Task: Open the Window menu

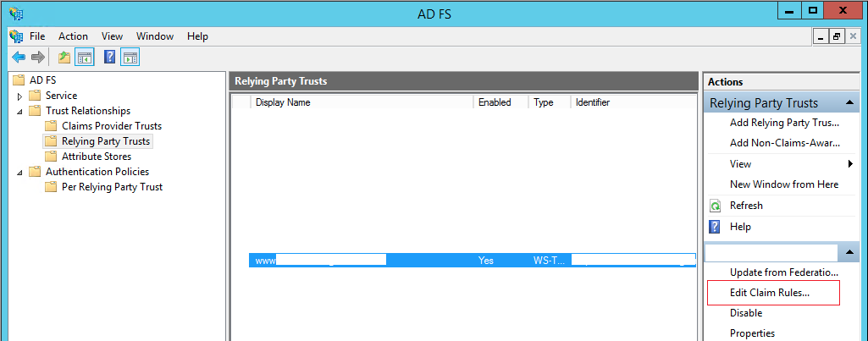Action: click(155, 36)
